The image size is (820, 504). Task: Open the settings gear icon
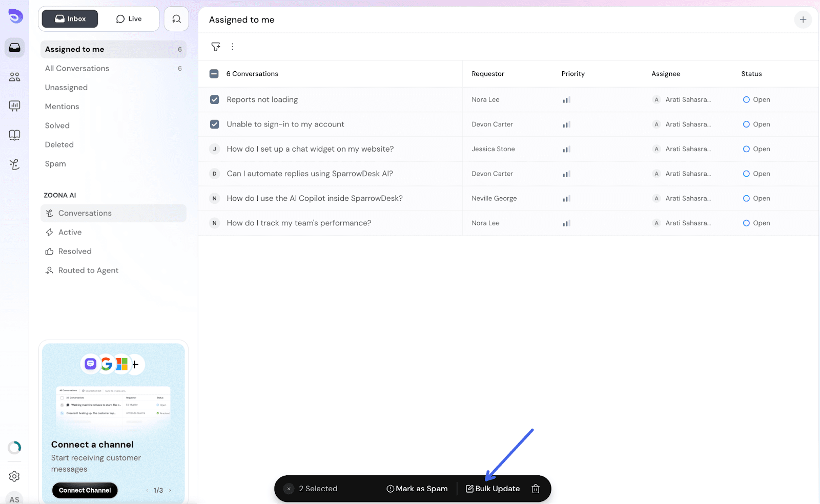[x=14, y=476]
